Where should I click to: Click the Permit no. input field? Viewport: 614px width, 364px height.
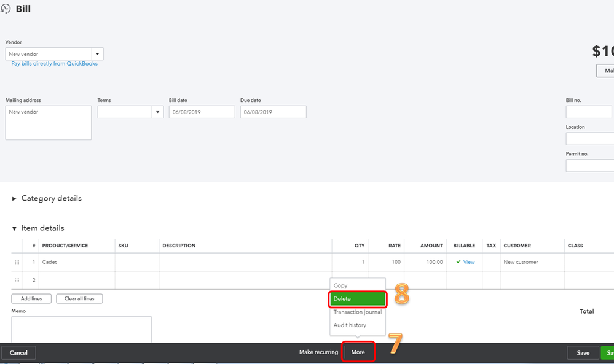click(x=589, y=165)
